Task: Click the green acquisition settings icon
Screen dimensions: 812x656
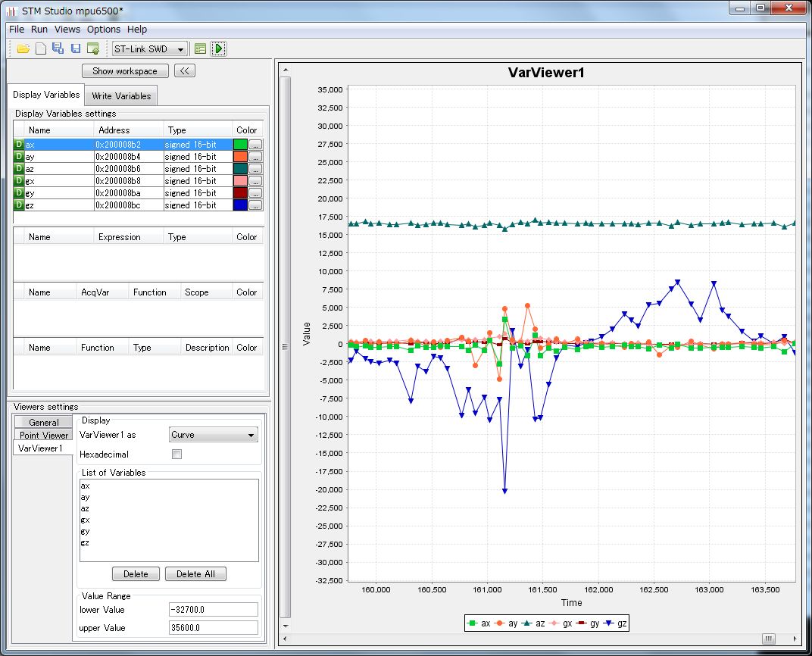Action: click(x=200, y=48)
